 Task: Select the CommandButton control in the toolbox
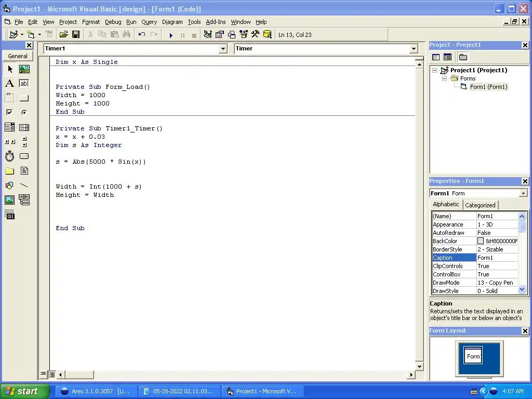[x=24, y=98]
